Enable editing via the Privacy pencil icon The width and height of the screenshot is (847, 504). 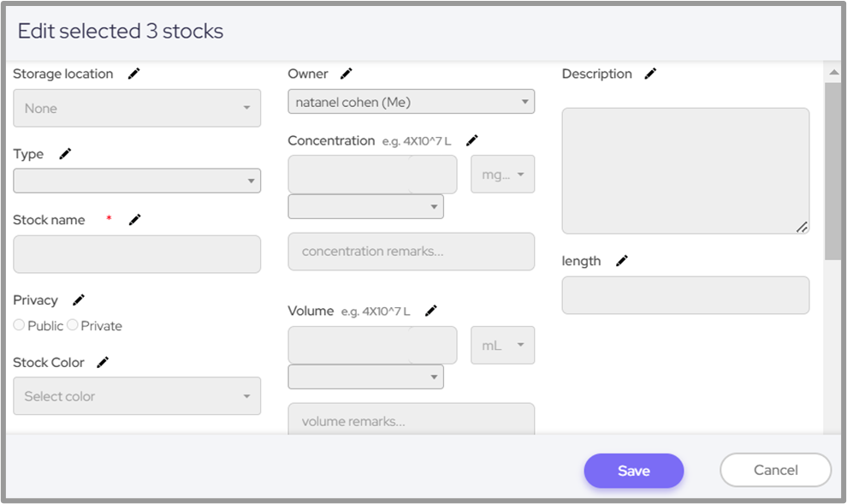79,300
